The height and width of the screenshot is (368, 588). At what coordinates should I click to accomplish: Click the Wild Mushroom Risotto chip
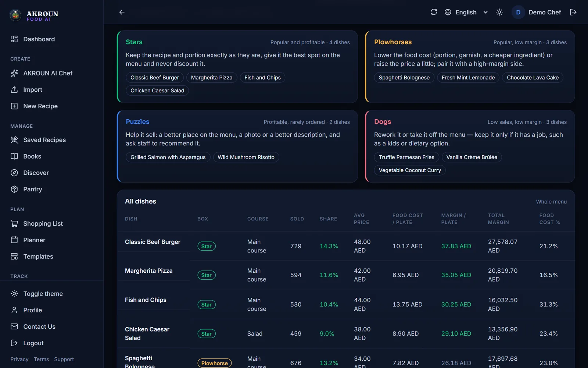click(246, 157)
